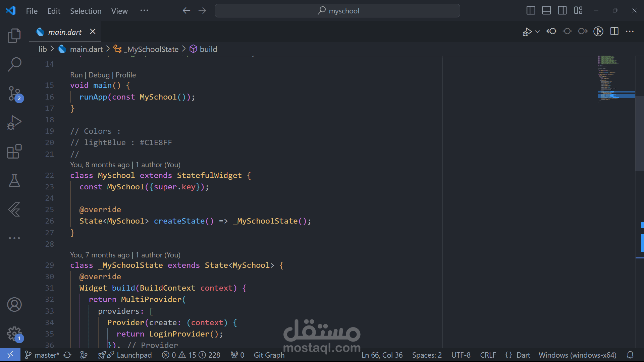Image resolution: width=644 pixels, height=362 pixels.
Task: Open the Run and Debug view
Action: point(14,122)
